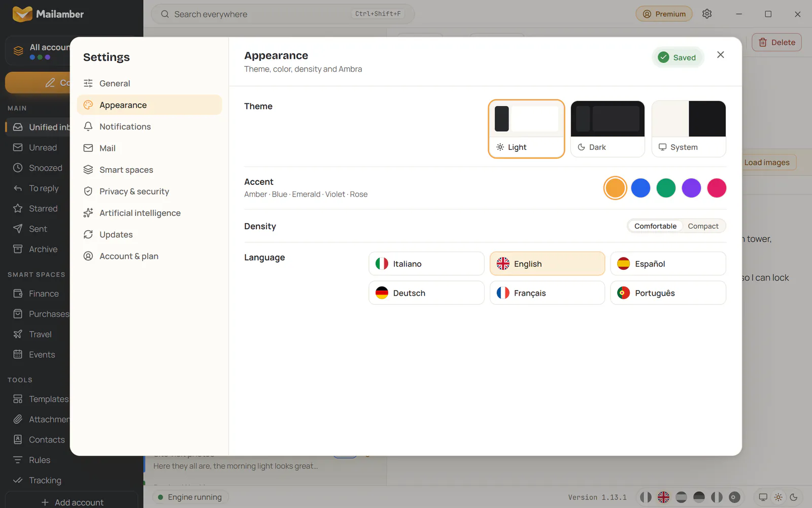Open the Starred folder star icon
The height and width of the screenshot is (508, 812).
click(x=18, y=208)
